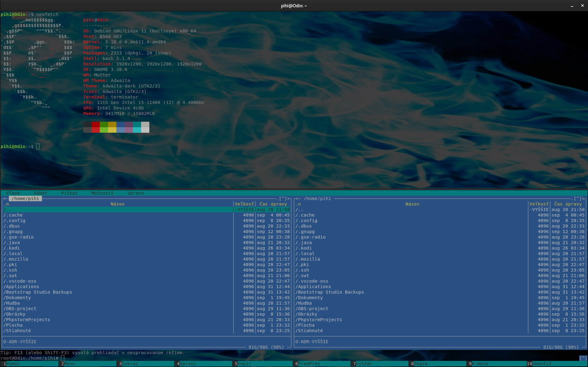The image size is (588, 367).
Task: Click the 8 Zmaza function key button
Action: (x=421, y=364)
